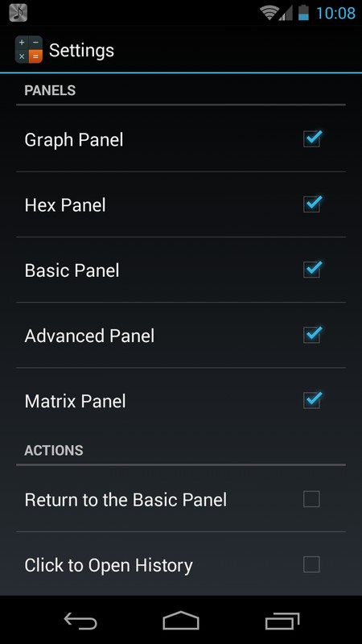Tap the Android home navigation button

(x=180, y=620)
